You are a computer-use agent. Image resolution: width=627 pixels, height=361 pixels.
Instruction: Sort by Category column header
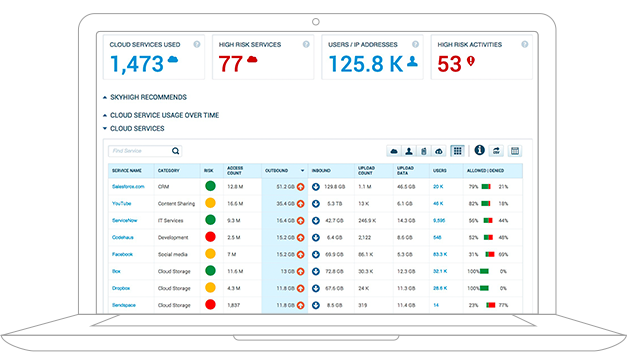(169, 171)
